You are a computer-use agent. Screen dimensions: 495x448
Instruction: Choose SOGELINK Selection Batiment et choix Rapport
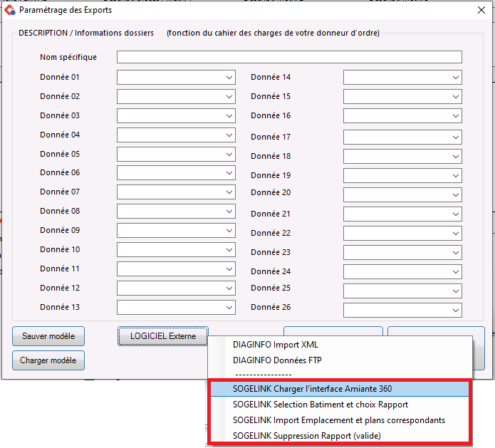[x=340, y=405]
